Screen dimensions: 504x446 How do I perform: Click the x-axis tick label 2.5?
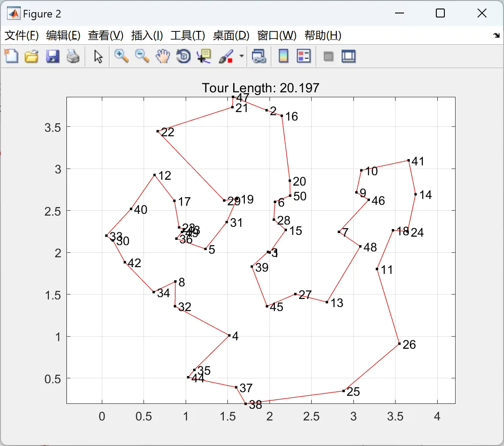click(312, 416)
